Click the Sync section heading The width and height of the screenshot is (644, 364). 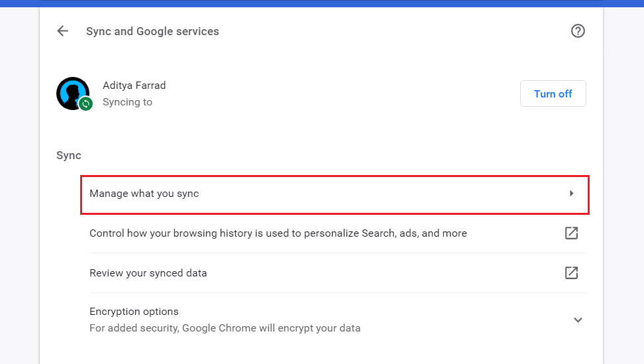click(x=69, y=156)
